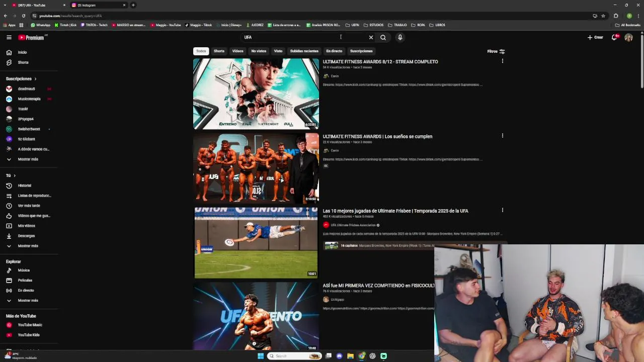Open a new browser tab
Image resolution: width=644 pixels, height=362 pixels.
pos(133,5)
